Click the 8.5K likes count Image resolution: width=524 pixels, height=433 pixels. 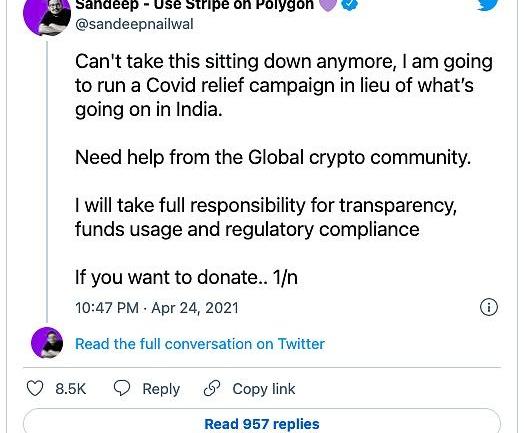click(71, 389)
